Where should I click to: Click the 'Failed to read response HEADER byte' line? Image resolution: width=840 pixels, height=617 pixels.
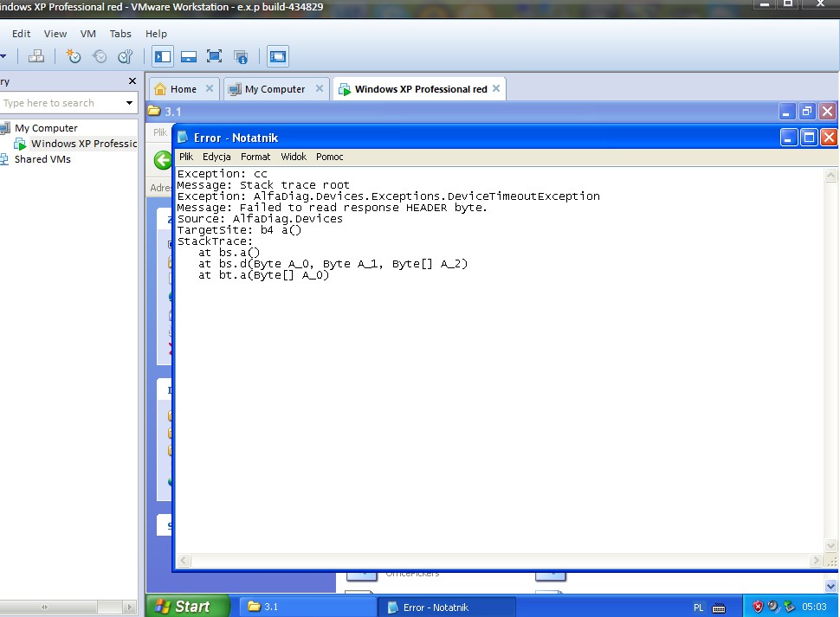pos(333,208)
